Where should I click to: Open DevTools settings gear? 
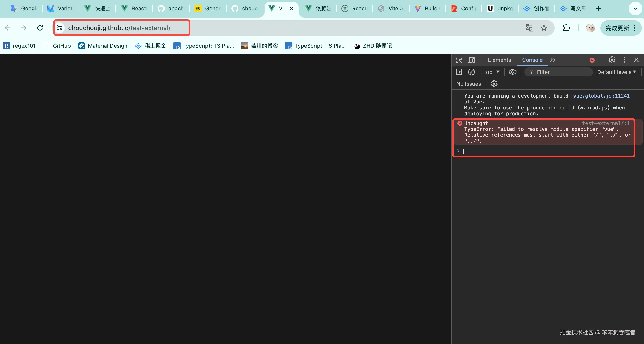coord(612,60)
